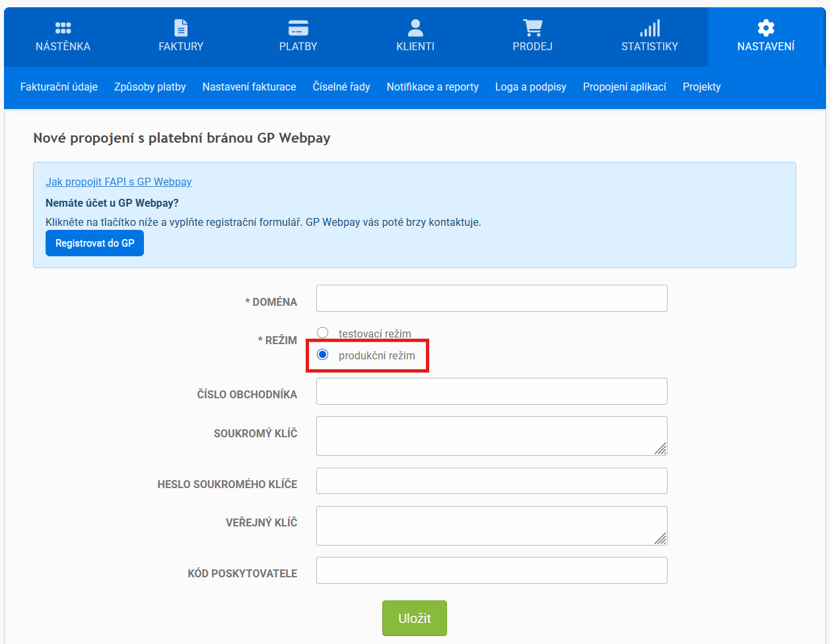Open Klienti via the person icon
Image resolution: width=830 pixels, height=644 pixels.
point(415,28)
